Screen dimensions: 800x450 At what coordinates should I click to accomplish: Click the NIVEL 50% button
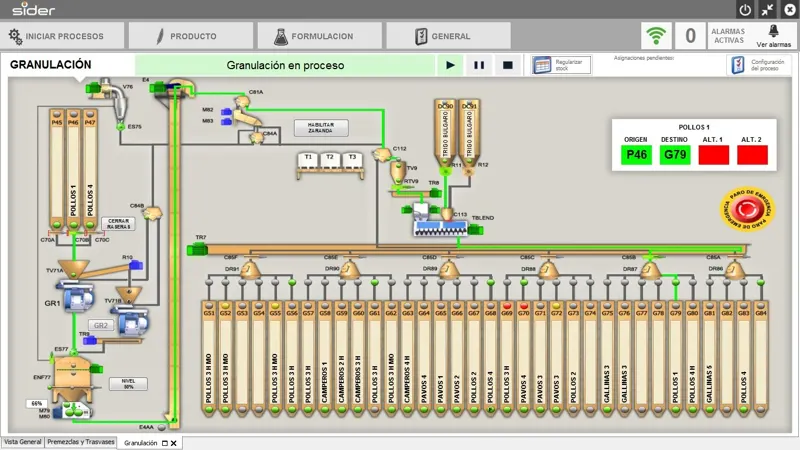[x=128, y=384]
